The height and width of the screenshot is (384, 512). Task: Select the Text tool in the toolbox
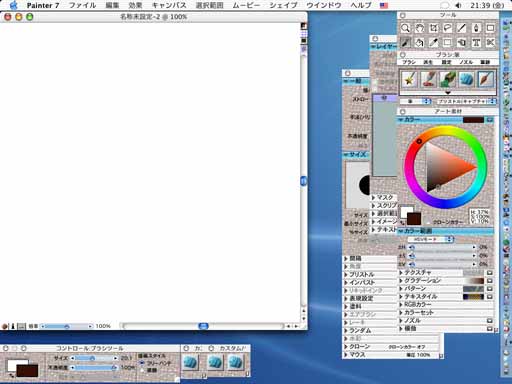[476, 43]
